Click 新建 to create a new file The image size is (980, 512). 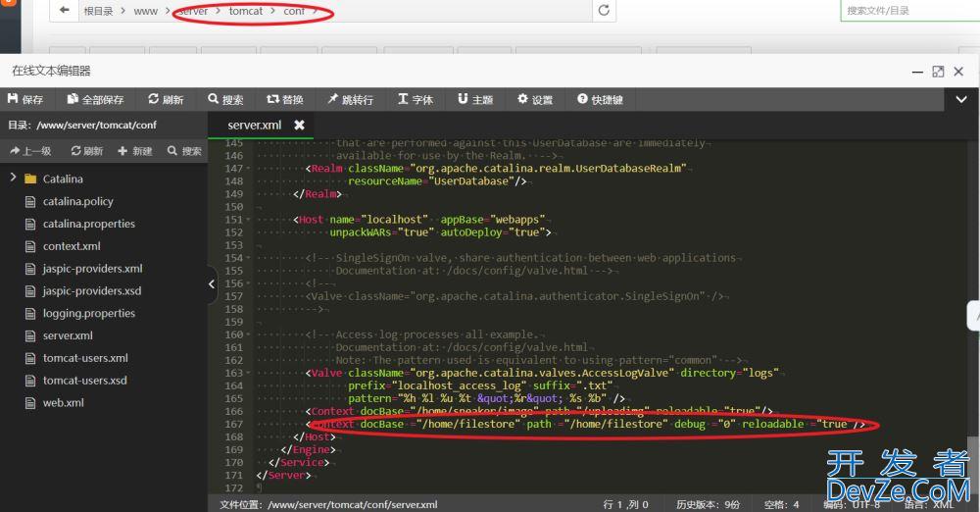click(x=135, y=151)
